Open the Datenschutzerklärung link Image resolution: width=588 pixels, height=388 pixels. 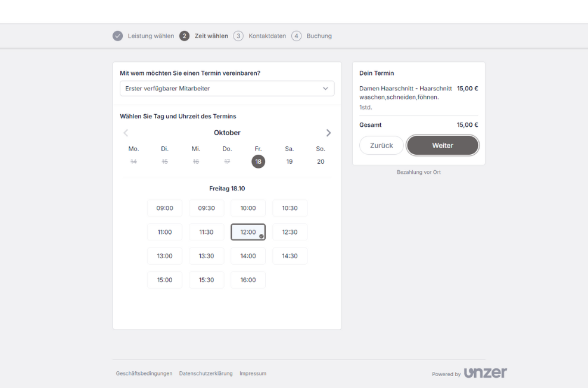(x=206, y=374)
